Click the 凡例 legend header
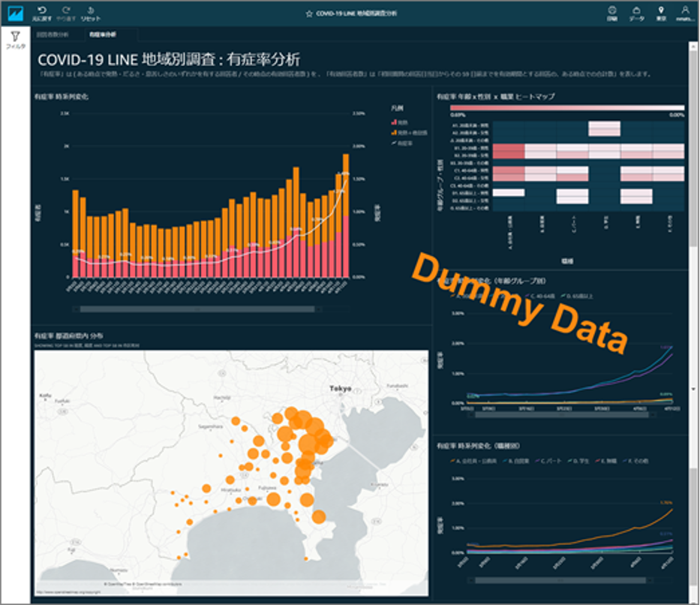The image size is (700, 605). [x=397, y=108]
